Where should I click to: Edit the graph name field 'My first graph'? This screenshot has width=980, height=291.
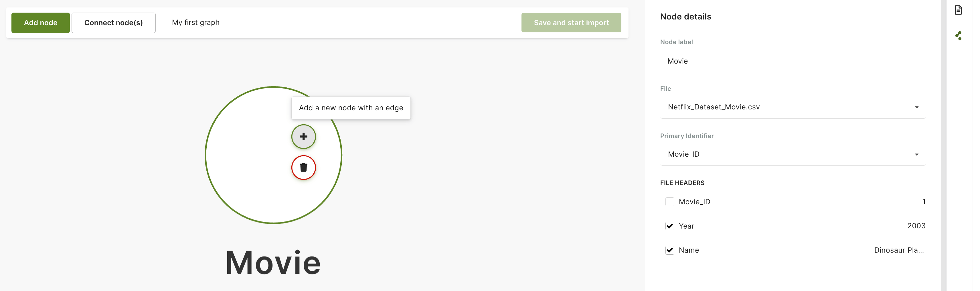point(213,23)
